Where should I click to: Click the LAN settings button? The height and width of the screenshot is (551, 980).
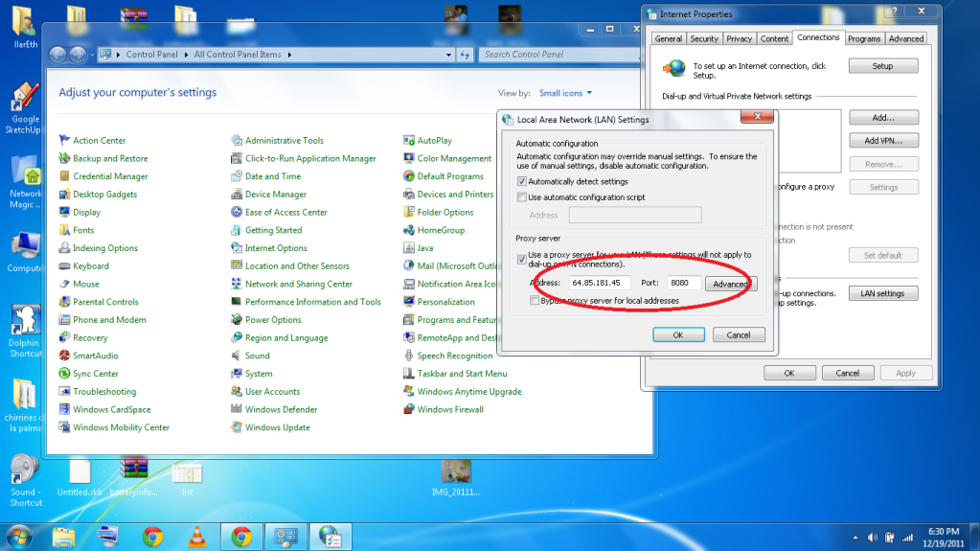click(x=882, y=293)
